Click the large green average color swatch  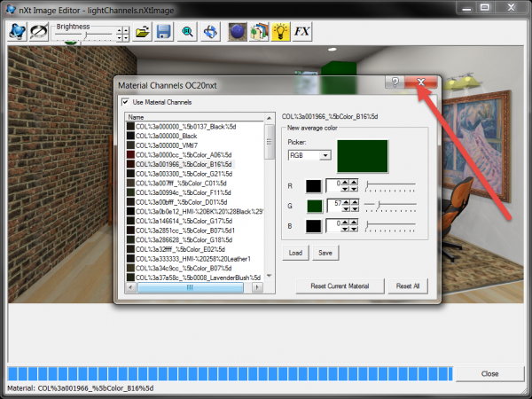(363, 156)
